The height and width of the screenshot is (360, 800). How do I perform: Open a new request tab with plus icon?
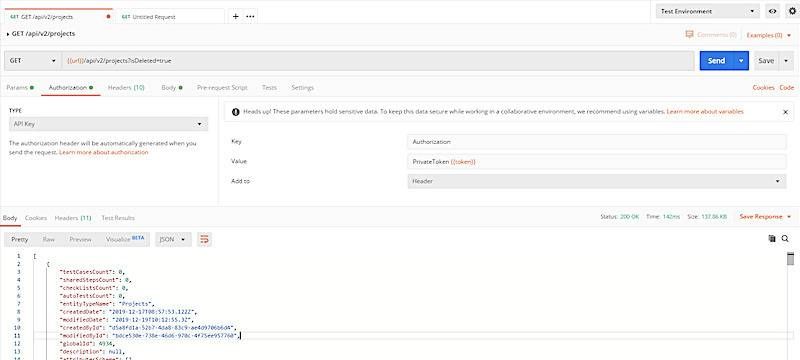coord(235,16)
